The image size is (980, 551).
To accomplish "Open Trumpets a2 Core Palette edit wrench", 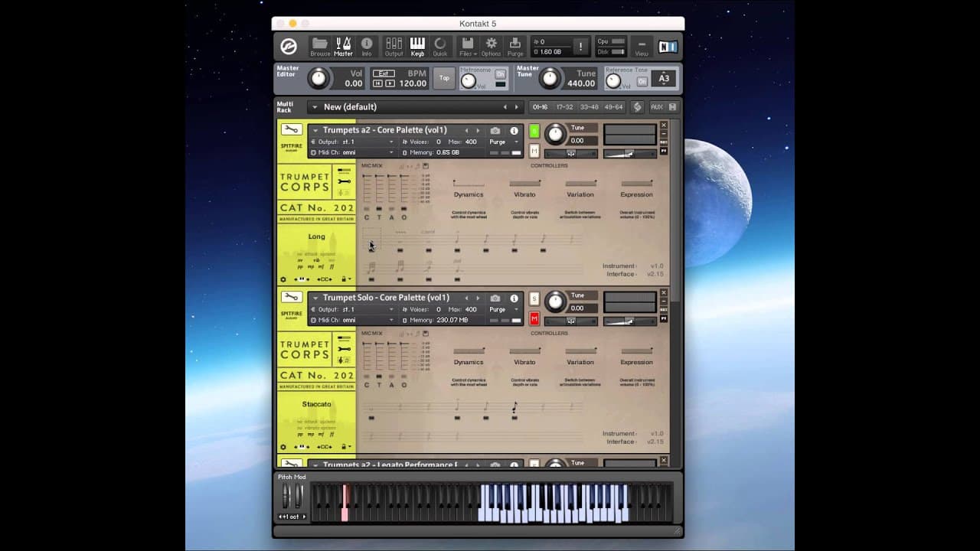I will [291, 129].
